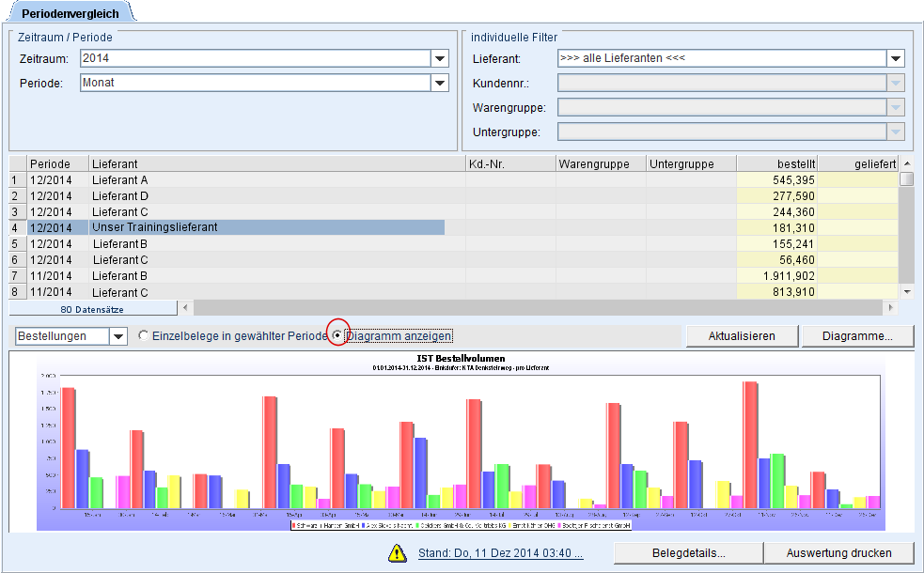Select Einzelbelege in gewählter Periode option

pos(144,336)
